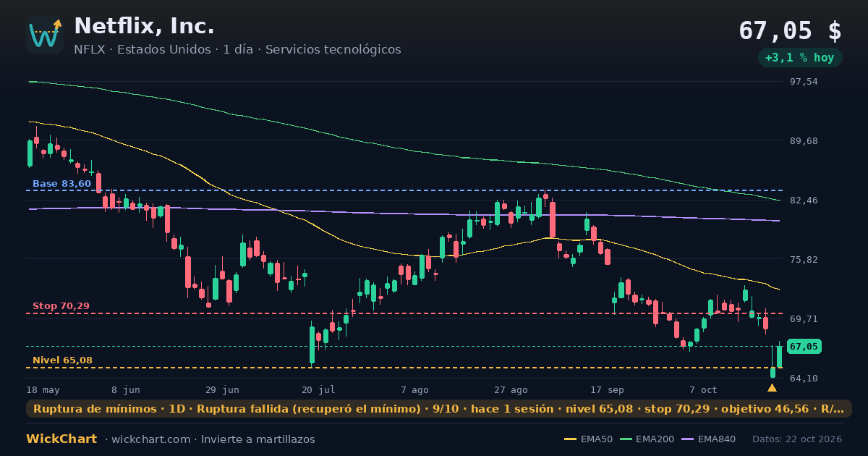
Task: Click the Stop 70,29 level label
Action: click(x=61, y=306)
